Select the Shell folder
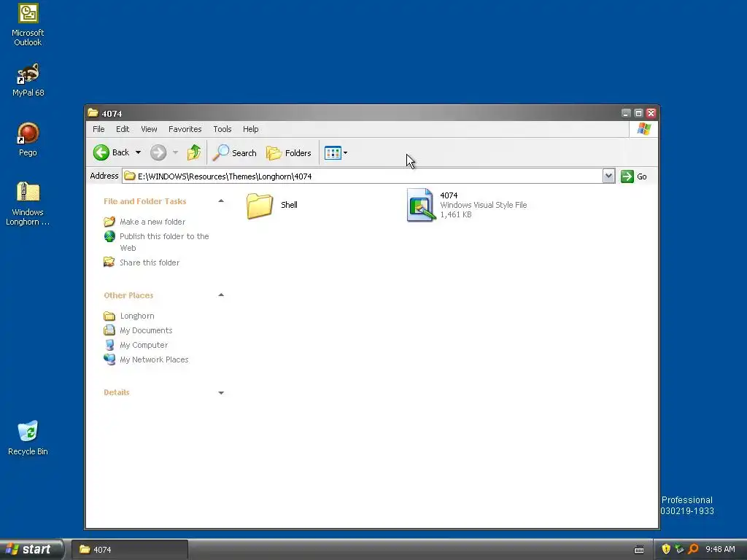This screenshot has height=560, width=747. tap(272, 205)
